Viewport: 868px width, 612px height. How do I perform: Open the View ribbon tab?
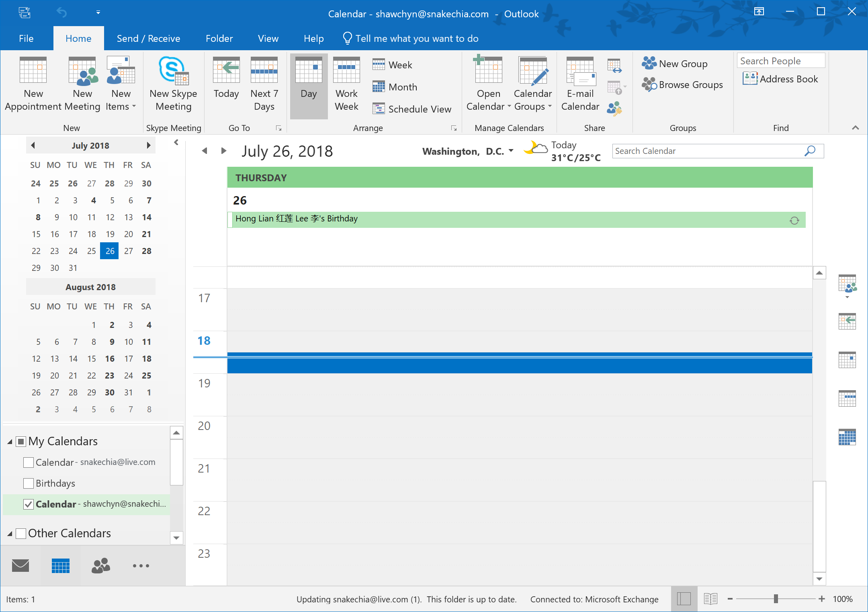coord(268,39)
